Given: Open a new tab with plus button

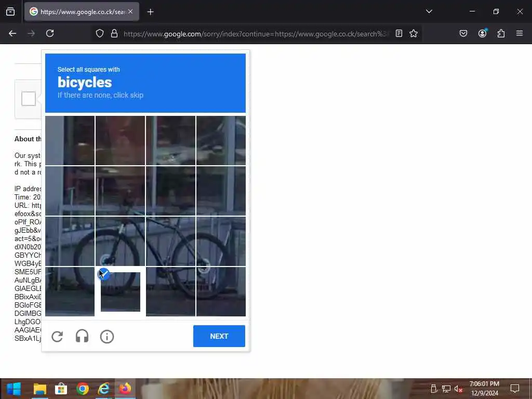Looking at the screenshot, I should [150, 12].
